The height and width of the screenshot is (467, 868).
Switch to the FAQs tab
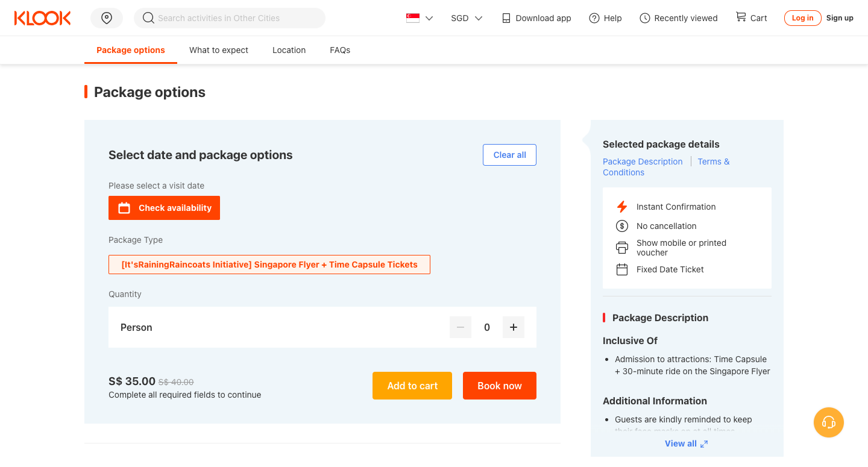pyautogui.click(x=340, y=50)
